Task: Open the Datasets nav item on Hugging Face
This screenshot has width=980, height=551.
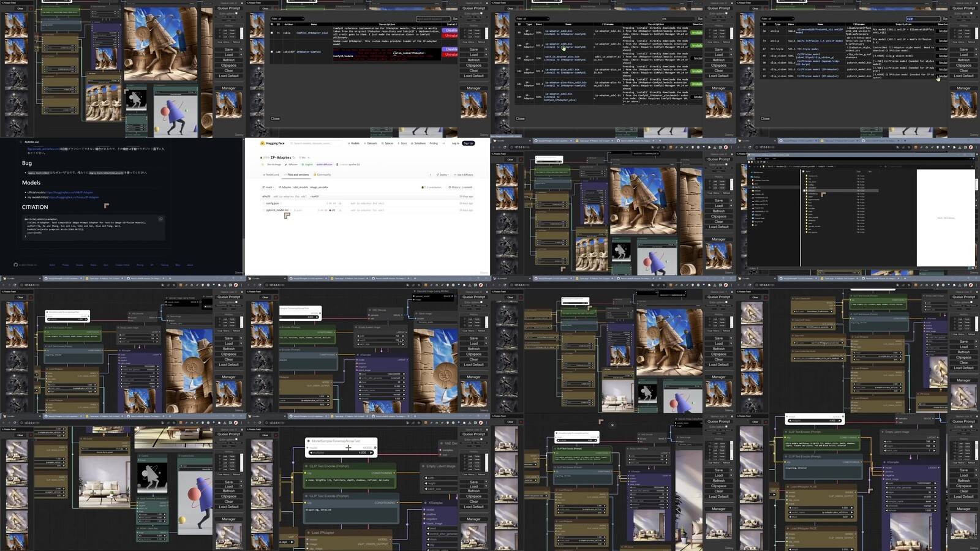Action: [371, 143]
